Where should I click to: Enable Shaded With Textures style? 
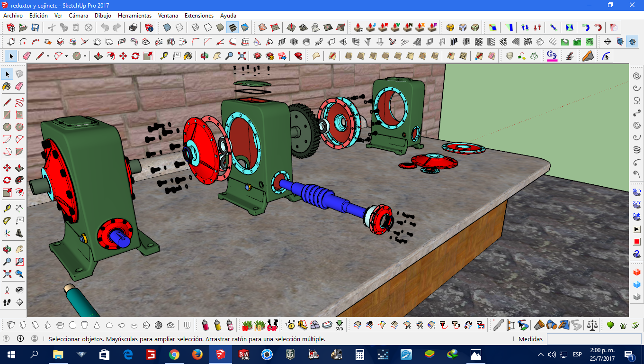click(232, 27)
